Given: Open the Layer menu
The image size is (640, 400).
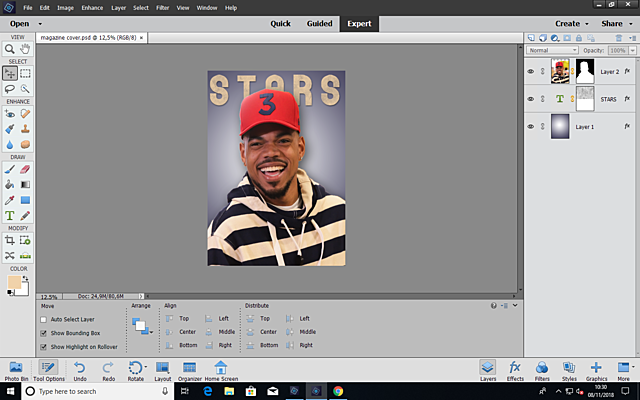Looking at the screenshot, I should point(118,8).
